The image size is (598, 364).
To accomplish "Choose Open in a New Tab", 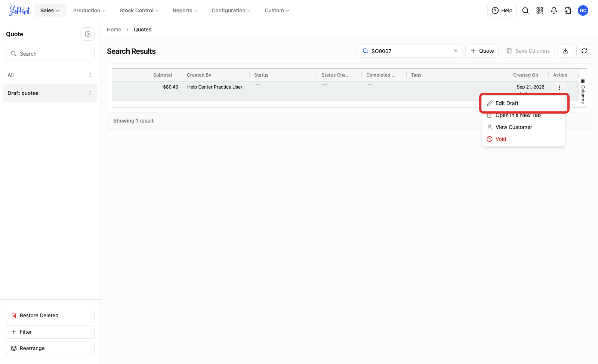I will tap(524, 115).
